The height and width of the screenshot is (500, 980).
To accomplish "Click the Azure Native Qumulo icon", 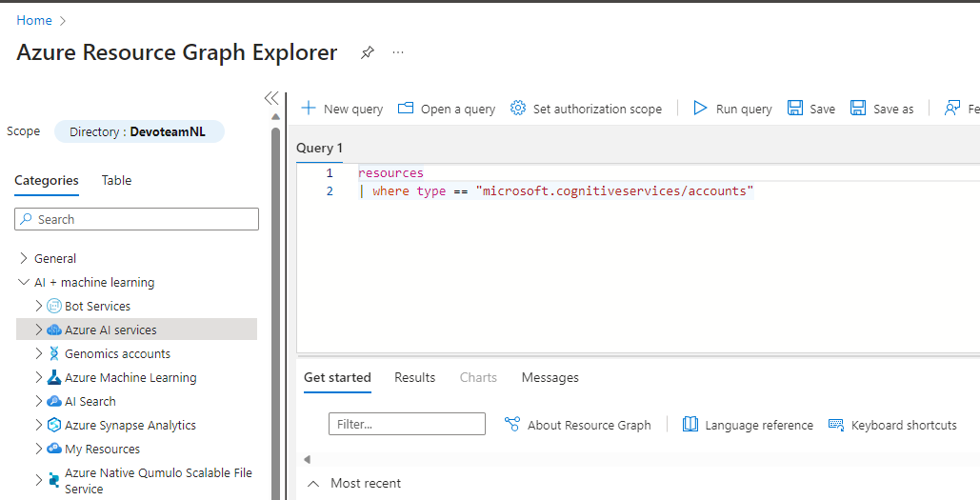I will click(x=54, y=481).
